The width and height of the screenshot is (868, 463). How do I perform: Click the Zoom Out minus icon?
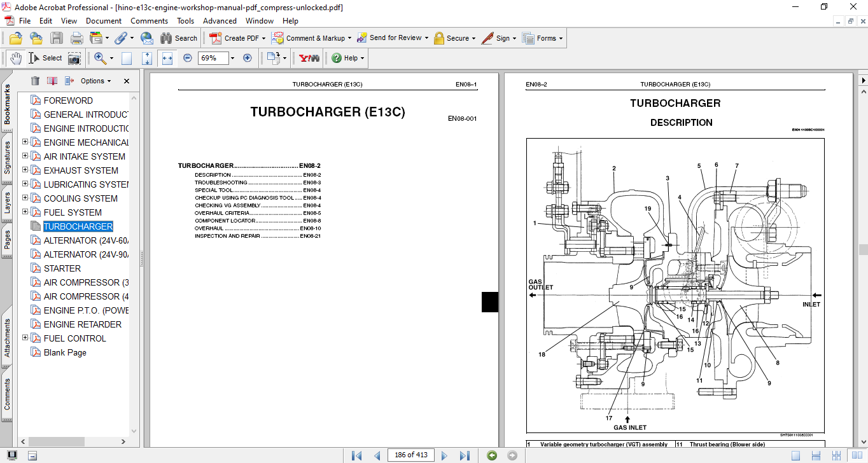tap(187, 58)
